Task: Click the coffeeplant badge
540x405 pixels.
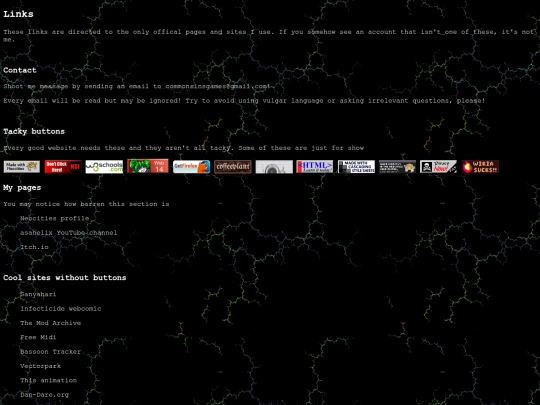Action: click(233, 167)
